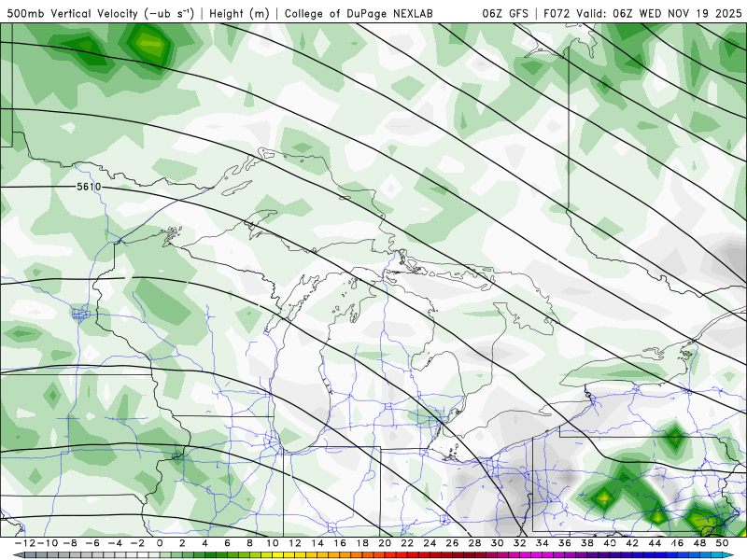Click the '0' color scale label
Image resolution: width=747 pixels, height=560 pixels.
[160, 543]
